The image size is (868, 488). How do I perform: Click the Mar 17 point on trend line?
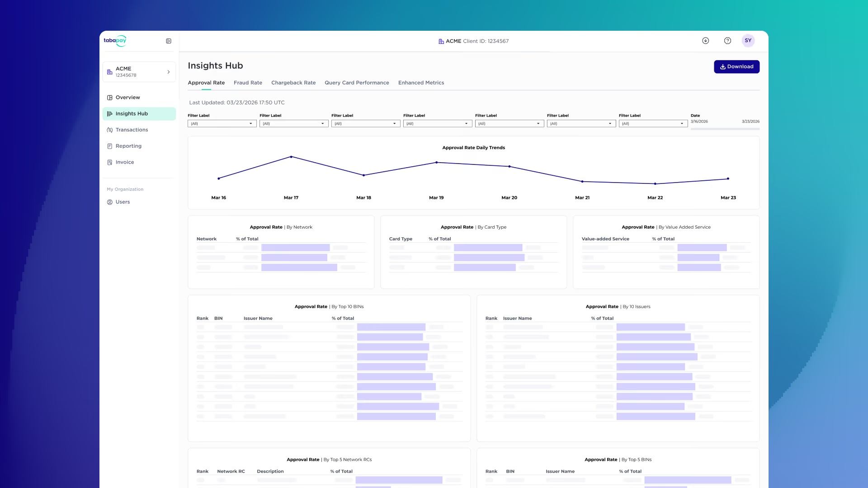(291, 157)
